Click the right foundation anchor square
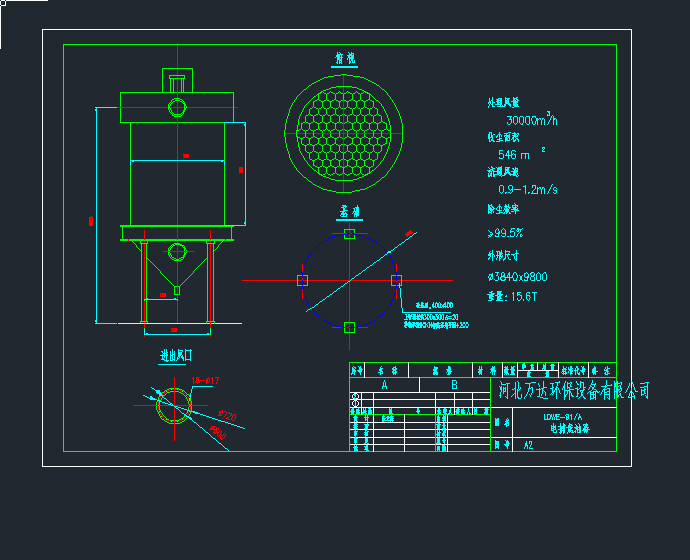The width and height of the screenshot is (690, 560). (x=396, y=280)
